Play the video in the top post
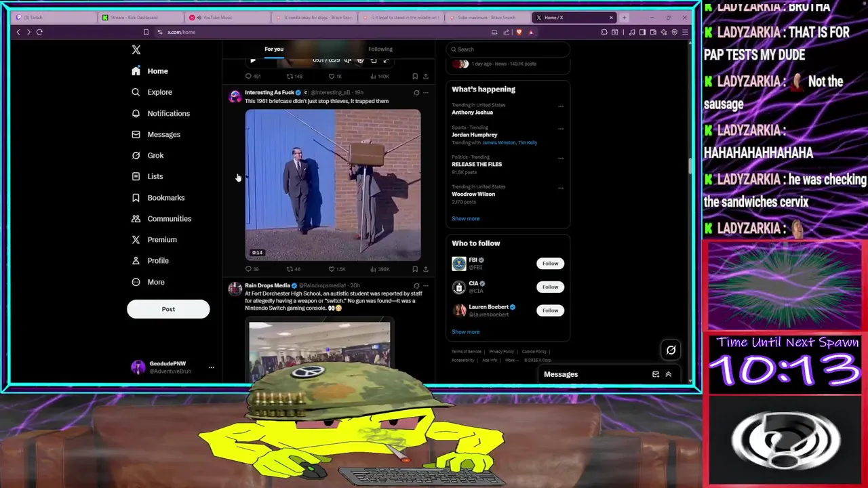 coord(253,60)
